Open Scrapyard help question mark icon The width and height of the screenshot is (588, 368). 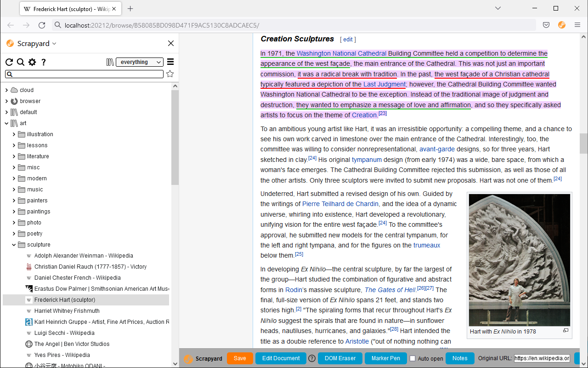click(44, 62)
